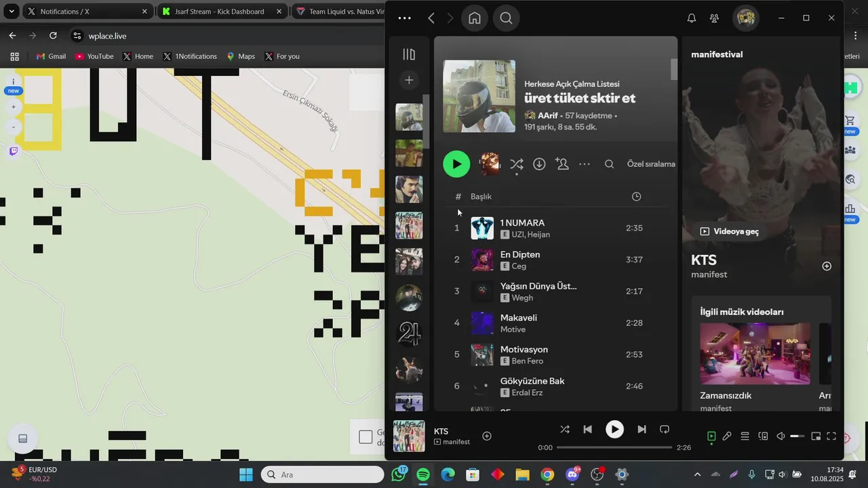Open Spotify Home via the house icon
Screen dimensions: 868x488
coord(475,18)
